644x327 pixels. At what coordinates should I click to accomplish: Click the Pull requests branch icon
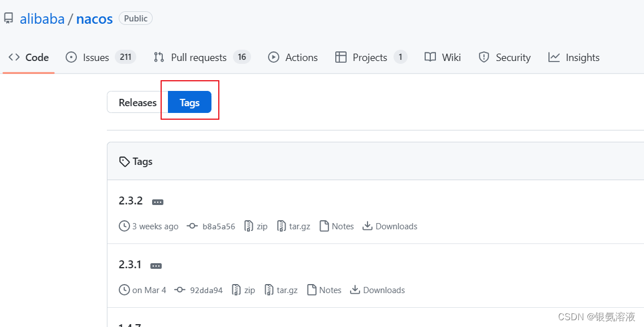click(x=159, y=57)
